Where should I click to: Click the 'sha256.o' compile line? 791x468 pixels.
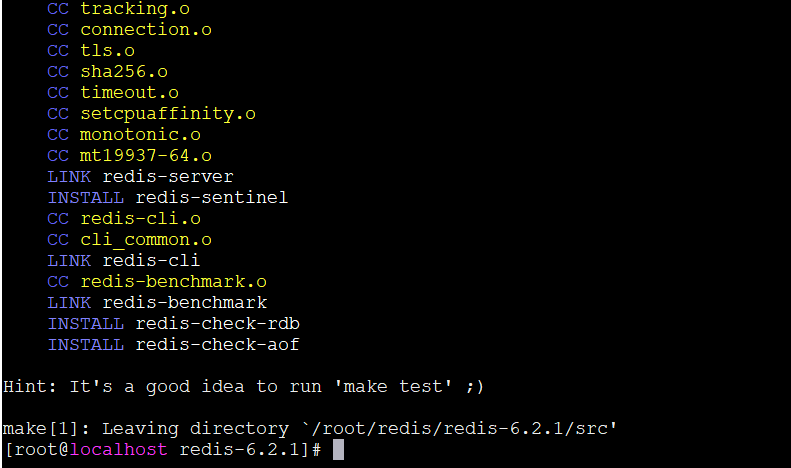pos(107,72)
